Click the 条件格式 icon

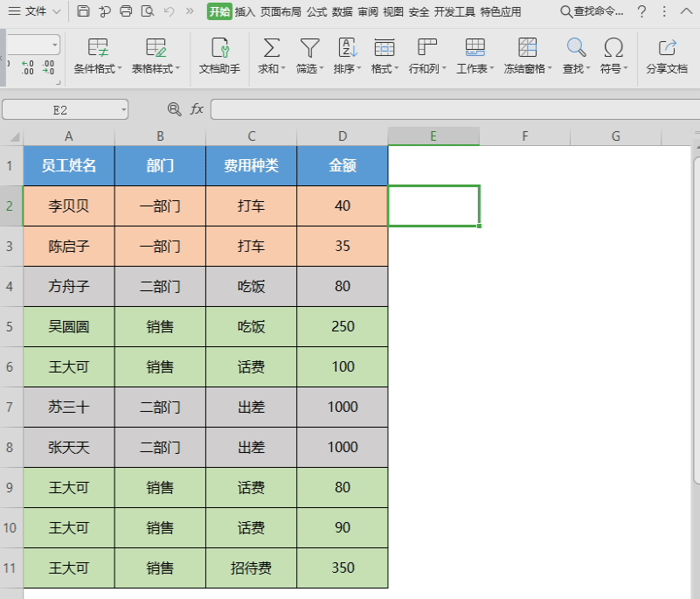click(x=98, y=47)
